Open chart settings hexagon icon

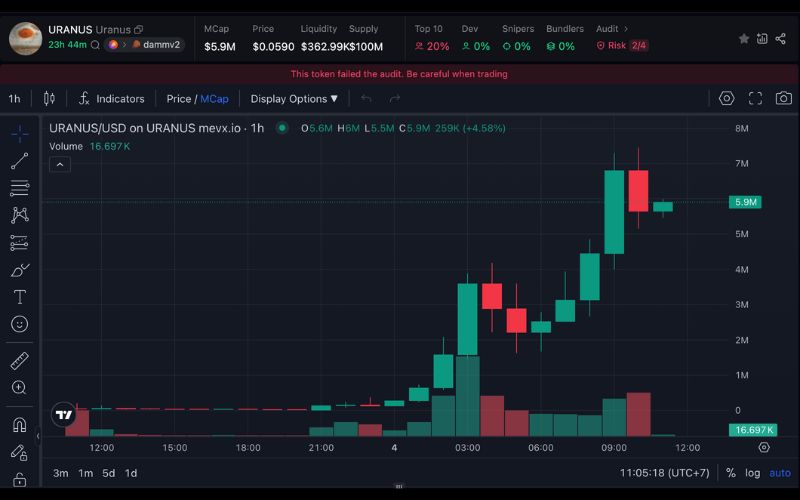tap(727, 98)
